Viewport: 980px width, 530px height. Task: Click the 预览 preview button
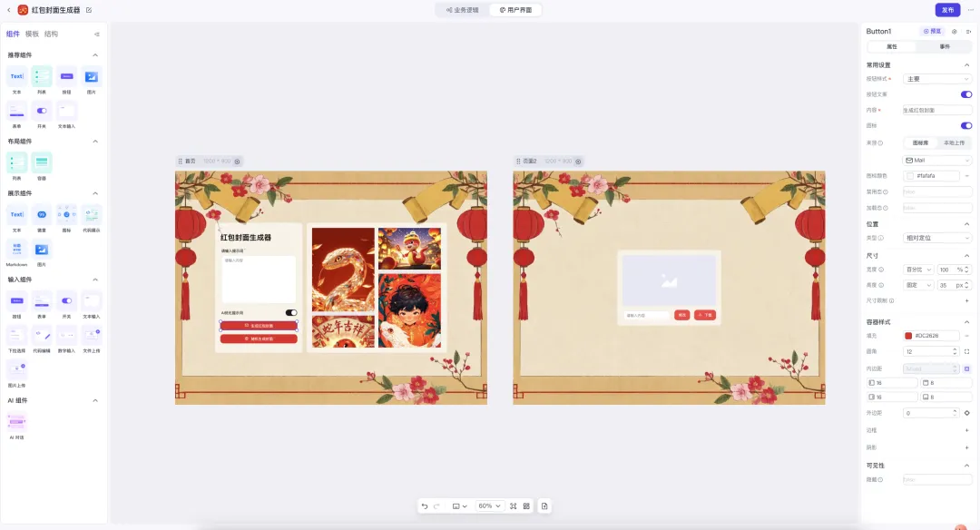point(932,31)
